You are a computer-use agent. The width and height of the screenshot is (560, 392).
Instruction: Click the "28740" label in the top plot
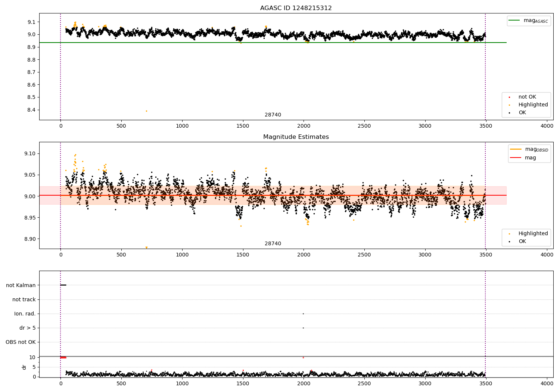click(273, 115)
